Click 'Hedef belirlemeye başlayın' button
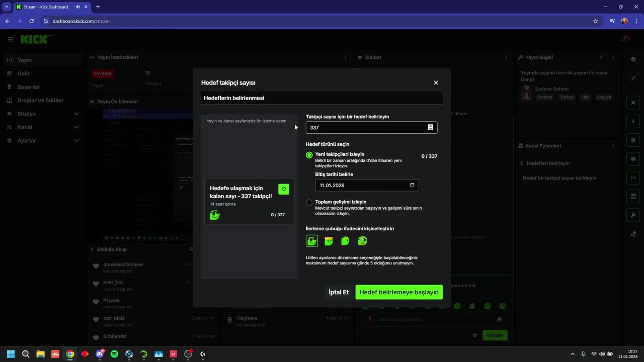644x362 pixels. [x=399, y=292]
